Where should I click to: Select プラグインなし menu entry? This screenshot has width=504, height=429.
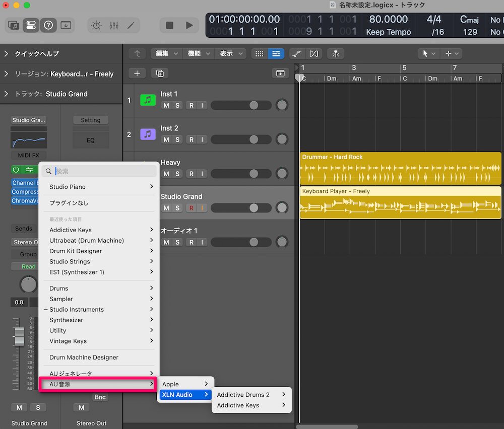[99, 203]
